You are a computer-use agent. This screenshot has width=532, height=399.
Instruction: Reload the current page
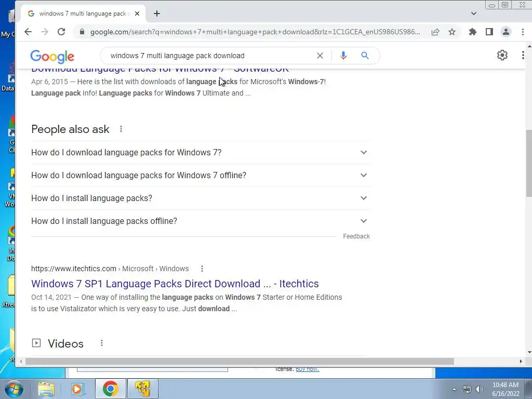pyautogui.click(x=61, y=32)
